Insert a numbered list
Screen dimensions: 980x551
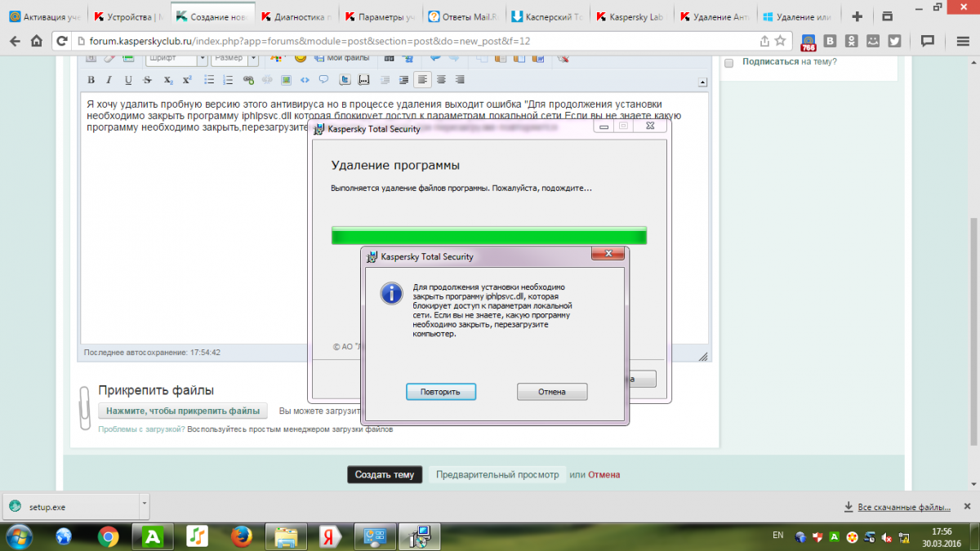228,80
